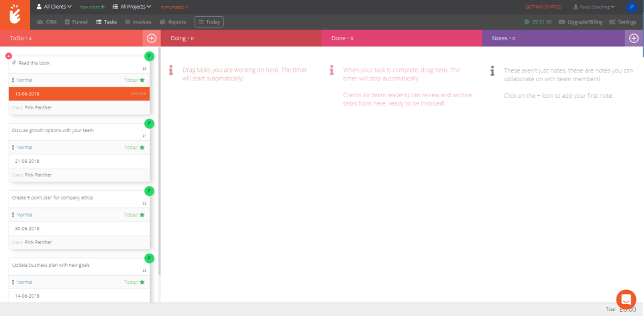Click the timer clock showing 29:31:56
This screenshot has height=316, width=644.
537,22
